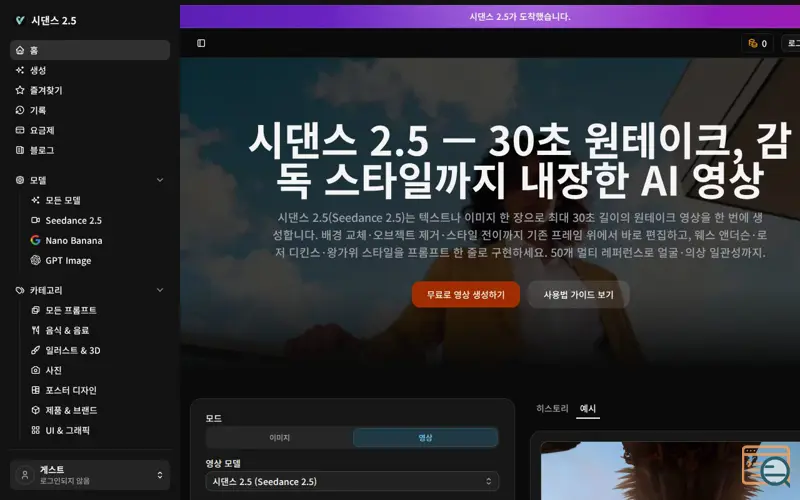Click the 시댄스 2.5 site title
Viewport: 800px width, 500px height.
tap(54, 20)
